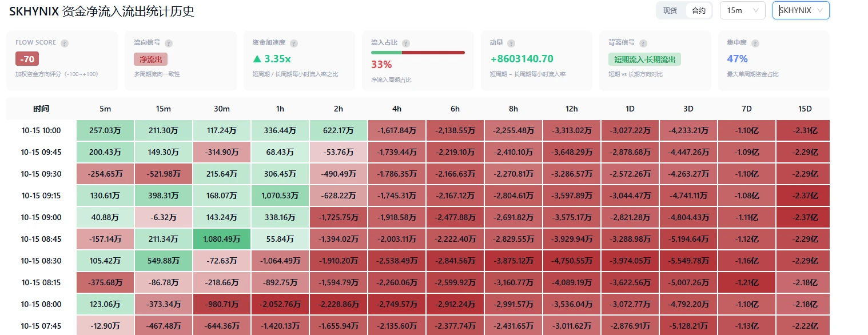This screenshot has width=868, height=335.
Task: Click the 1D column header
Action: 630,109
